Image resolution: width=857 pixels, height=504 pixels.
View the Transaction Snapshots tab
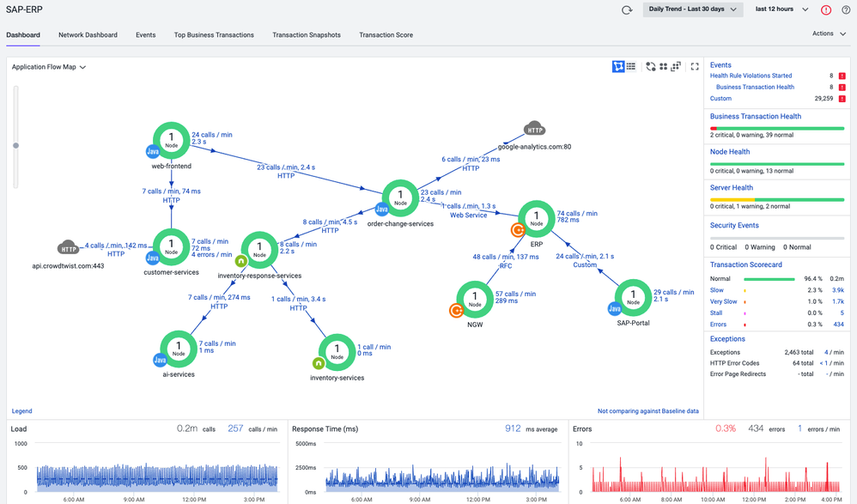pos(307,35)
